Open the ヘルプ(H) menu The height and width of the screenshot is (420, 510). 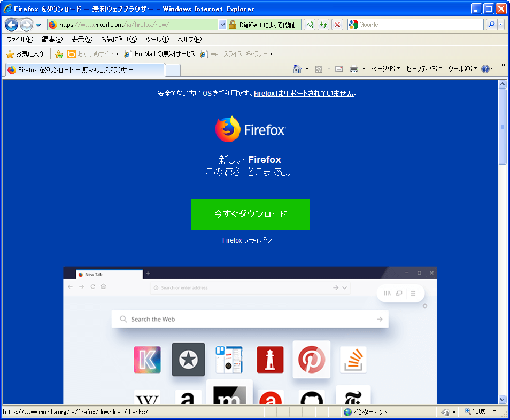pos(190,40)
